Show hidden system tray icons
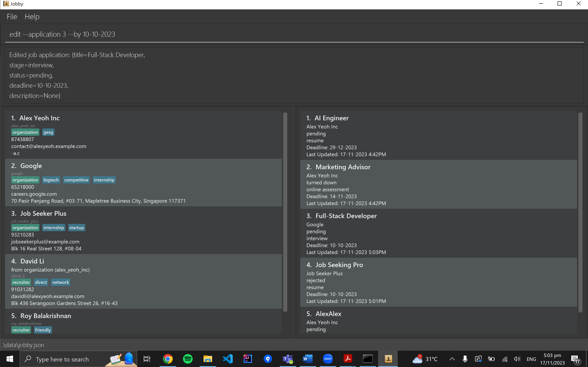Screen dimensions: 588x367 [452, 359]
